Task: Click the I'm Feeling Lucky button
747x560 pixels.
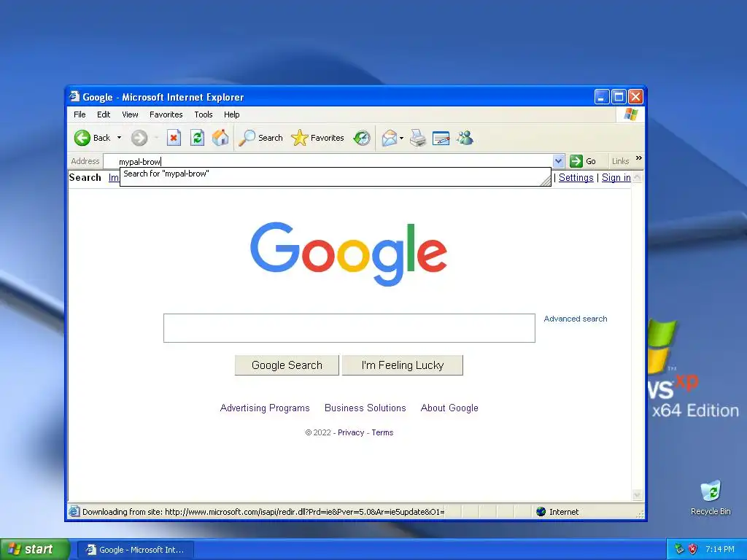Action: pos(403,365)
